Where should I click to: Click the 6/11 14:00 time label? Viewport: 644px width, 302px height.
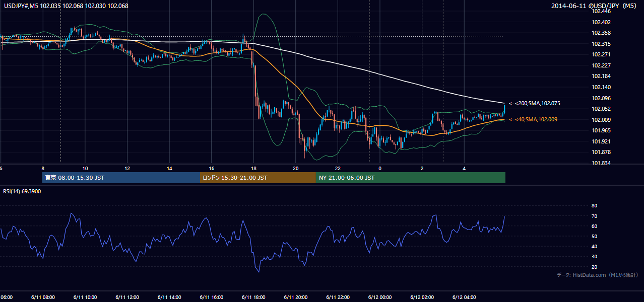pyautogui.click(x=169, y=297)
